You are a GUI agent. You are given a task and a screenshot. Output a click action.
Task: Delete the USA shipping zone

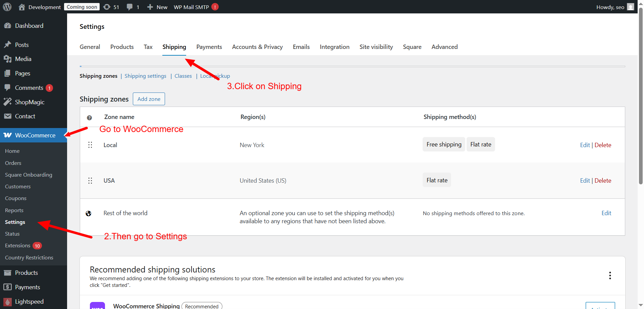point(603,181)
